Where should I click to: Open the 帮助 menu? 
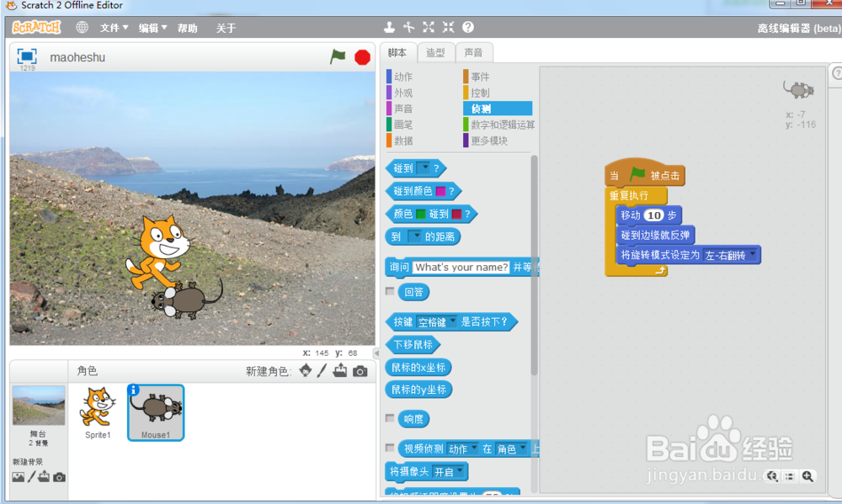(x=188, y=28)
